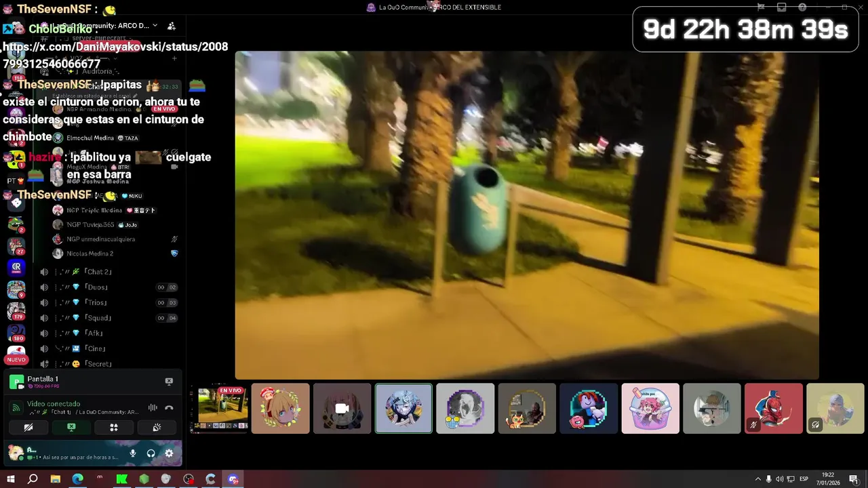The height and width of the screenshot is (488, 868).
Task: Open Microsoft Edge from taskbar
Action: pyautogui.click(x=77, y=479)
